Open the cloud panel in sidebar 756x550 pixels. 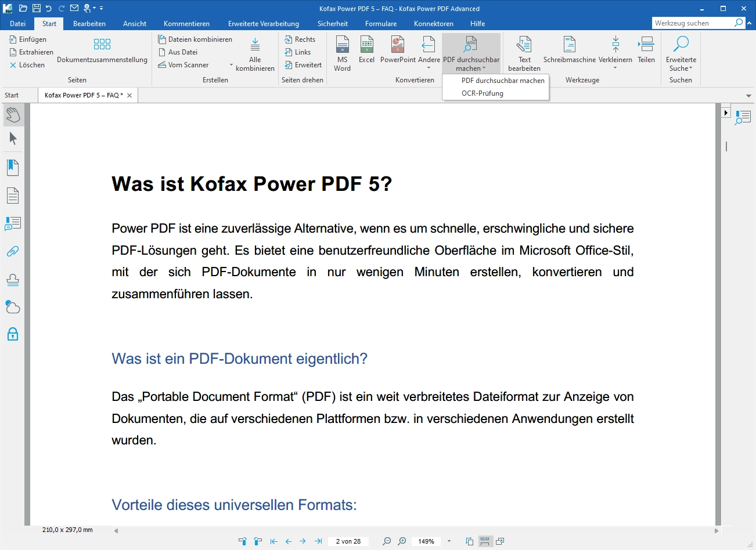pos(13,306)
